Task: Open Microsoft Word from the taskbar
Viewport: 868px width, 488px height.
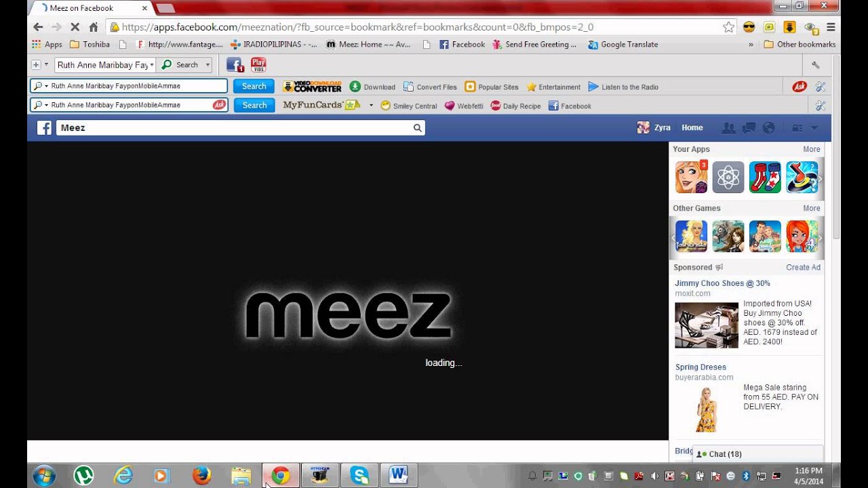Action: [398, 475]
